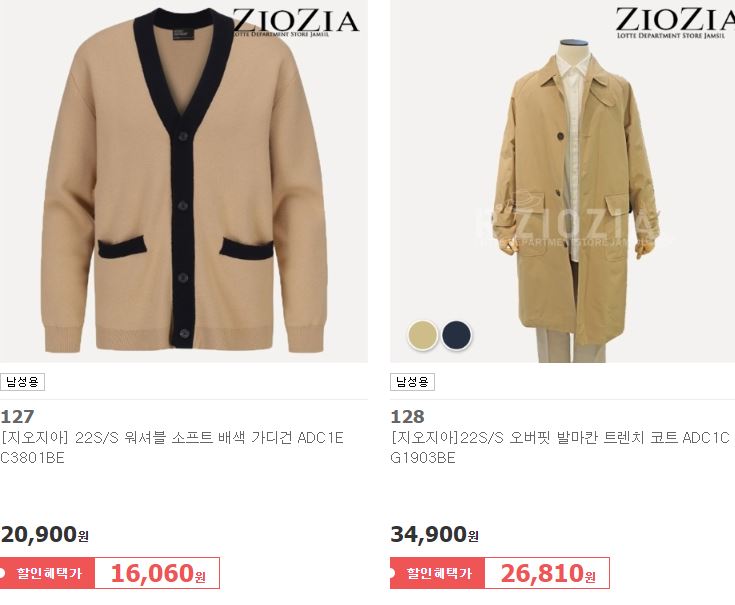Click the 남성용 tag under the trench coat

pos(412,382)
